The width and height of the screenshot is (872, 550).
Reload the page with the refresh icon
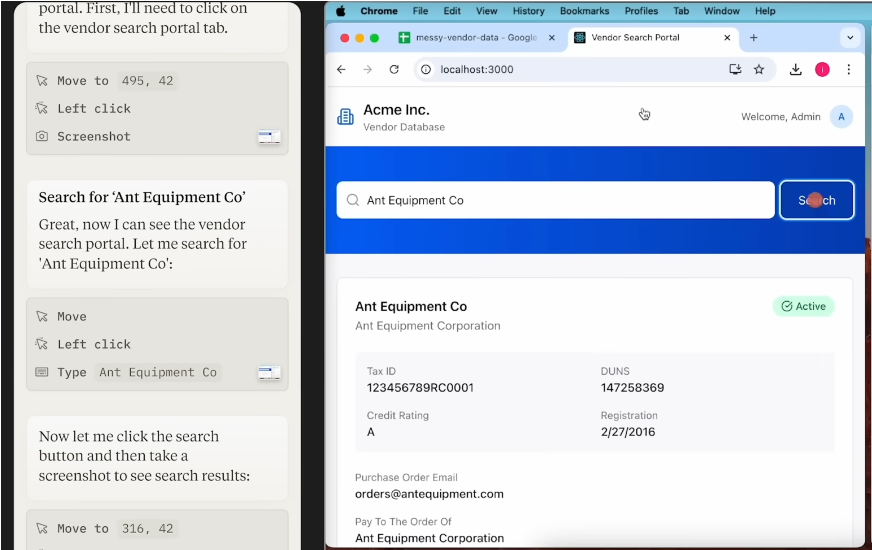(x=394, y=70)
